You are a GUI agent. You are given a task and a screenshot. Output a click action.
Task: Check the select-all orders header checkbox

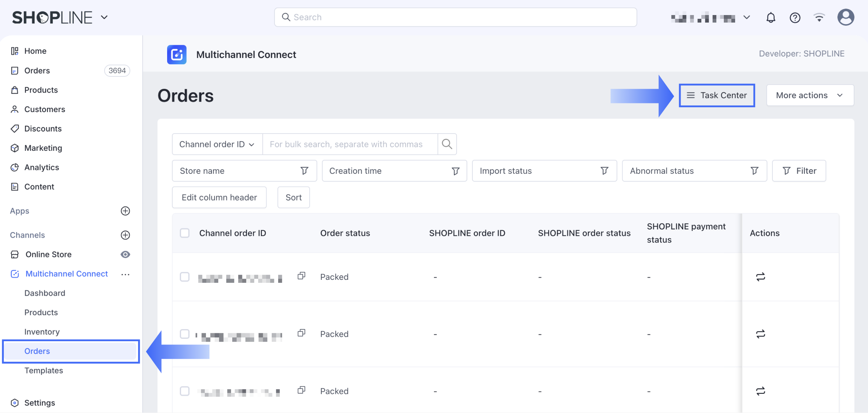click(x=185, y=233)
